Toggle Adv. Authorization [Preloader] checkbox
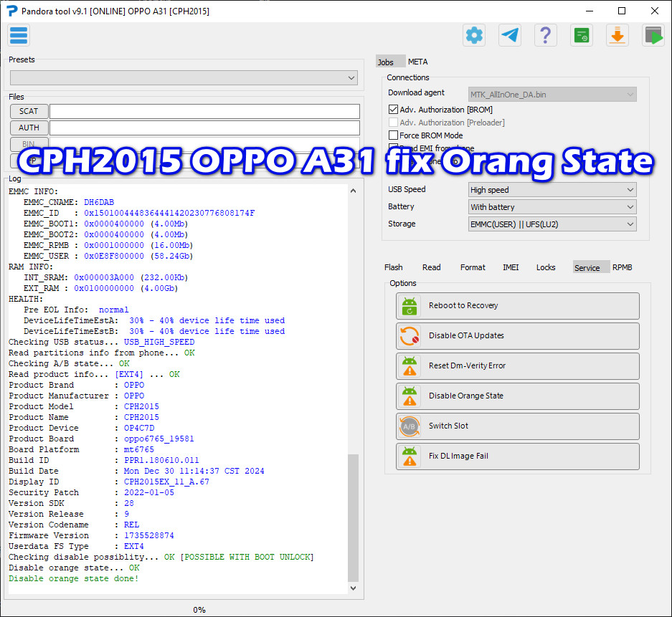The height and width of the screenshot is (617, 672). point(393,123)
